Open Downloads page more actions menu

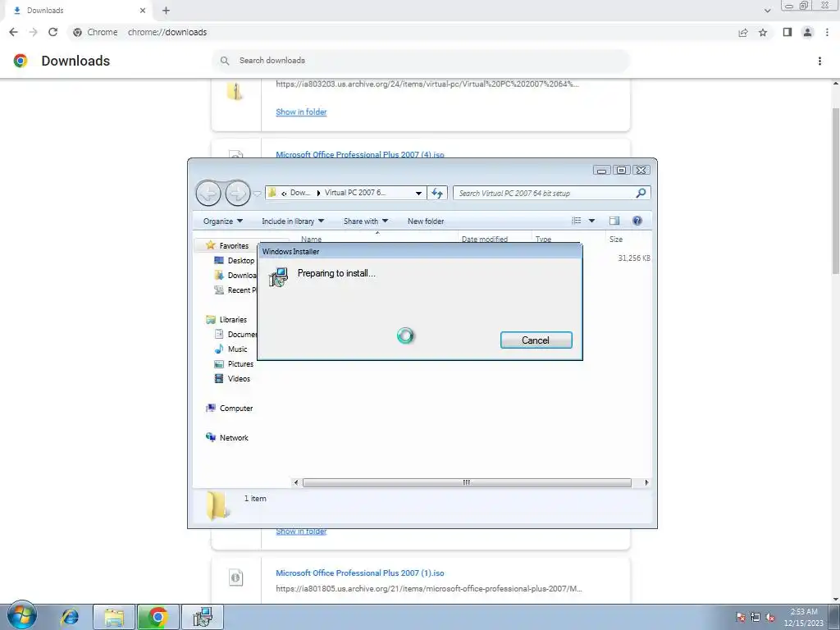tap(819, 61)
